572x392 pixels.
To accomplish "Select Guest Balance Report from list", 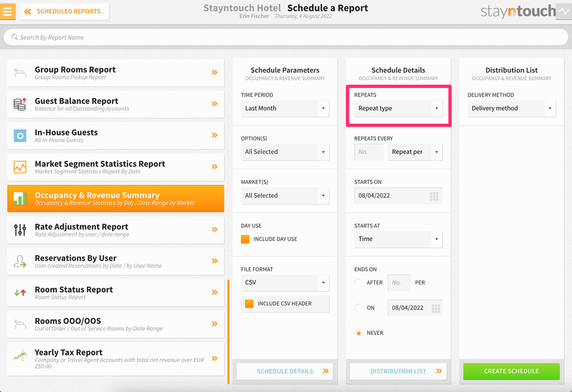I will (116, 104).
